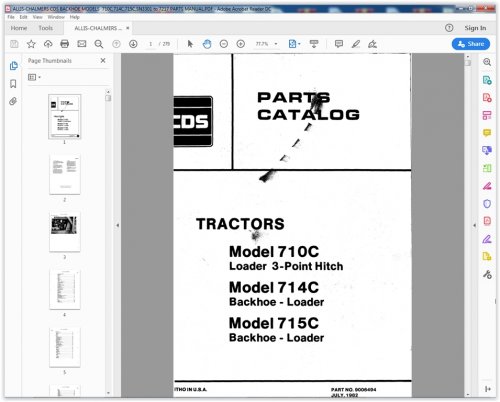This screenshot has height=402, width=500.
Task: Open the Organize Pages tool in the right pane
Action: pyautogui.click(x=487, y=115)
